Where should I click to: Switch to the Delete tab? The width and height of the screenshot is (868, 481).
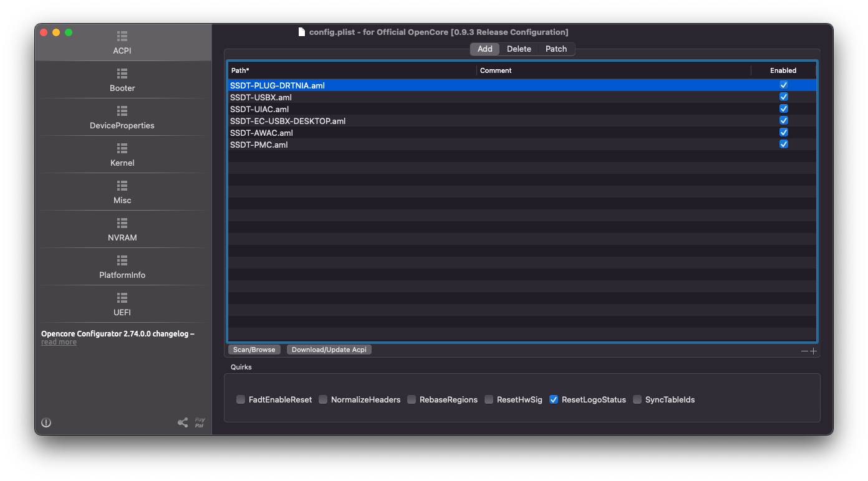pos(519,49)
